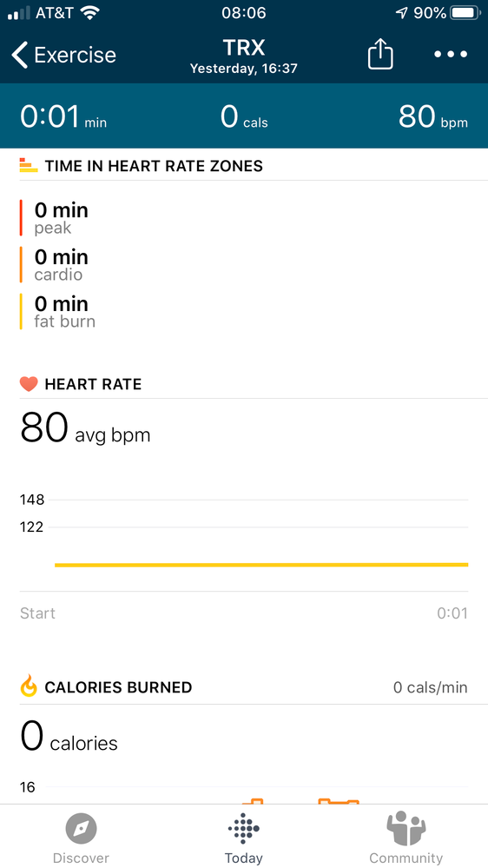Image resolution: width=488 pixels, height=868 pixels.
Task: Tap the heart rate zones bar icon
Action: pyautogui.click(x=28, y=165)
